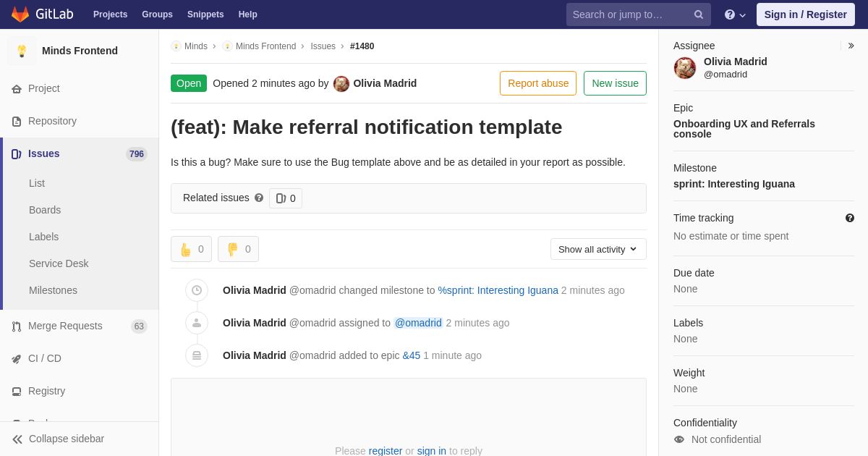This screenshot has width=868, height=456.
Task: Select Boards under Issues in sidebar
Action: point(45,210)
